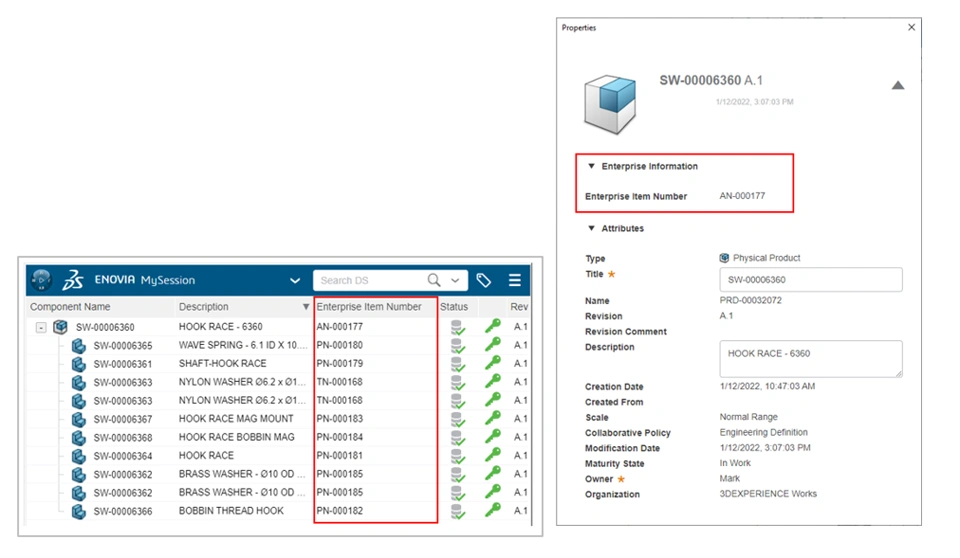Click the PN-000182 item number cell
This screenshot has height=558, width=960.
(x=340, y=511)
